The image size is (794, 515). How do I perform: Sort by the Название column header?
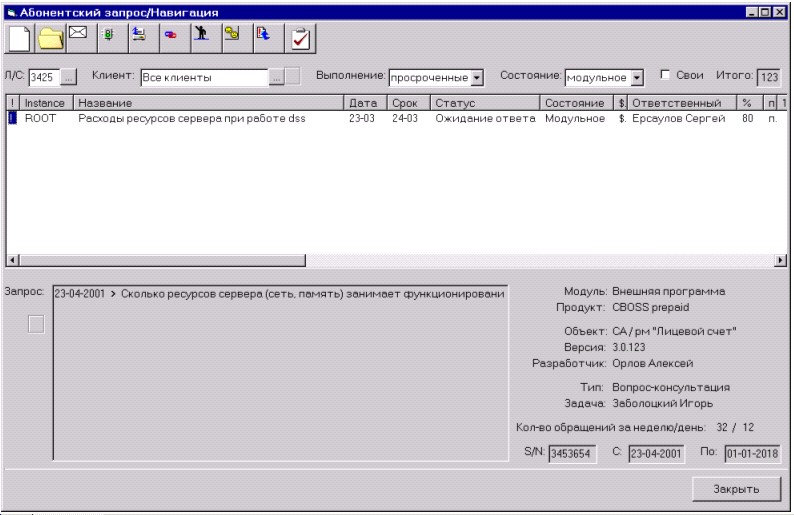[x=208, y=103]
